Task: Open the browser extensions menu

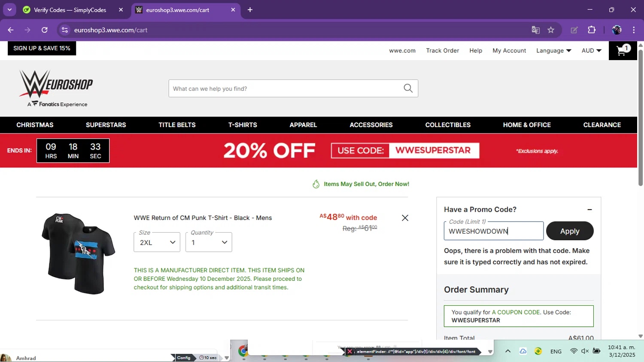Action: click(x=592, y=30)
